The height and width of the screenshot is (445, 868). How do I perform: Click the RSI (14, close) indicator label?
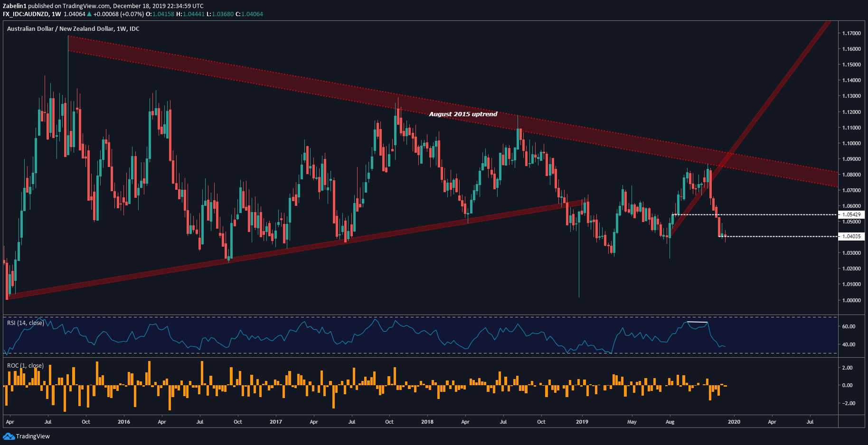26,323
